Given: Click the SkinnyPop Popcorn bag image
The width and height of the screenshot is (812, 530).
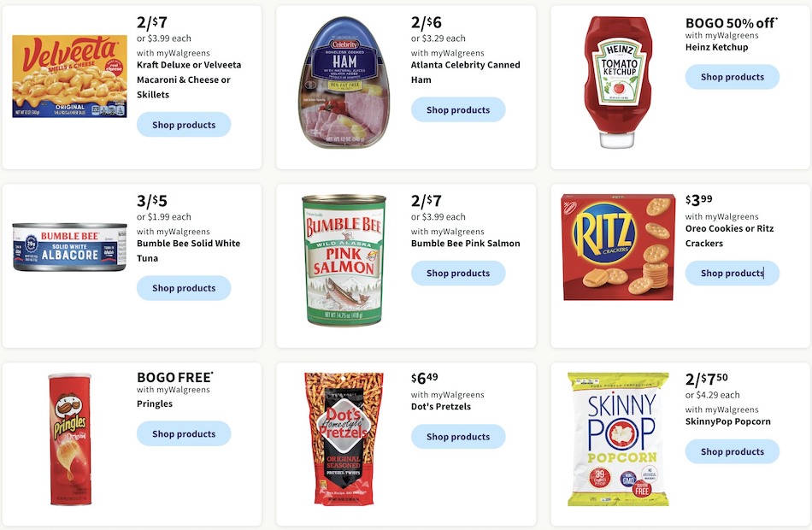Looking at the screenshot, I should (x=618, y=439).
